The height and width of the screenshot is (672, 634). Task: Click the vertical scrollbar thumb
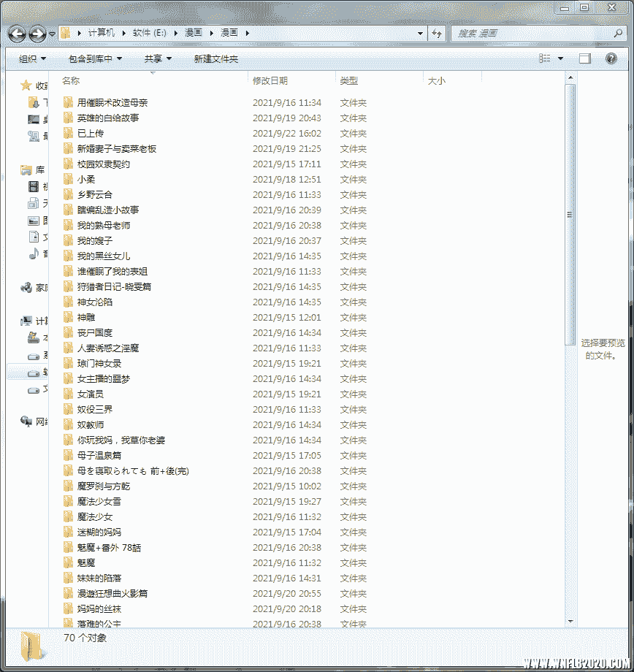(570, 214)
